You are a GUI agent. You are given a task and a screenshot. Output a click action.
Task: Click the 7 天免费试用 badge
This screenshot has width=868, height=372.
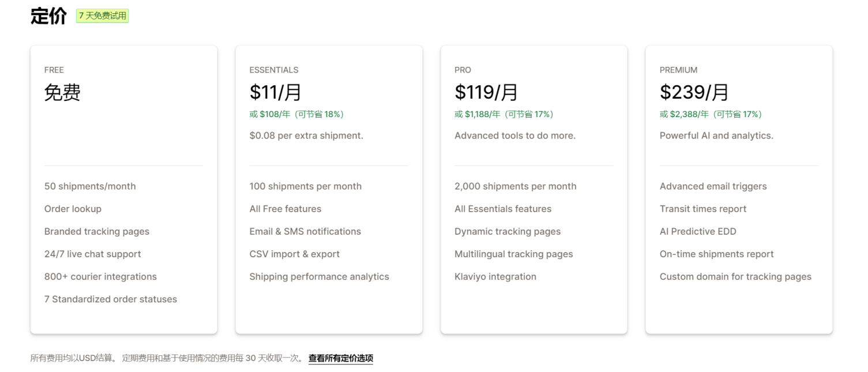(x=103, y=16)
